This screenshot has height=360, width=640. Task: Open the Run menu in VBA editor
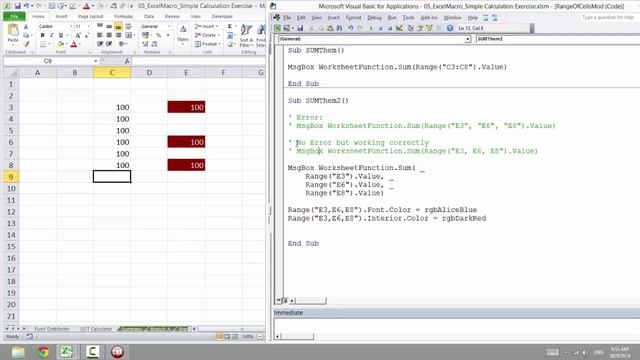click(x=392, y=18)
